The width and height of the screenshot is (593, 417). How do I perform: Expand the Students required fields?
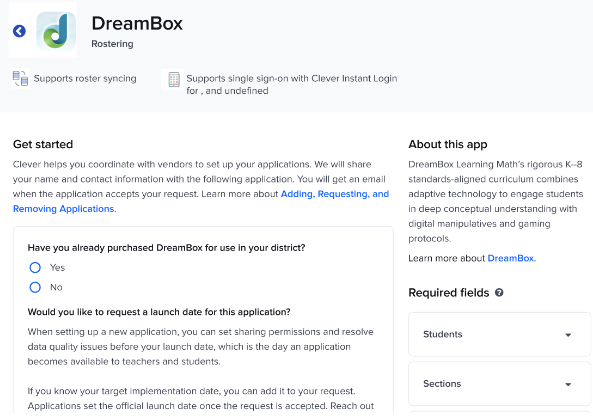point(500,335)
